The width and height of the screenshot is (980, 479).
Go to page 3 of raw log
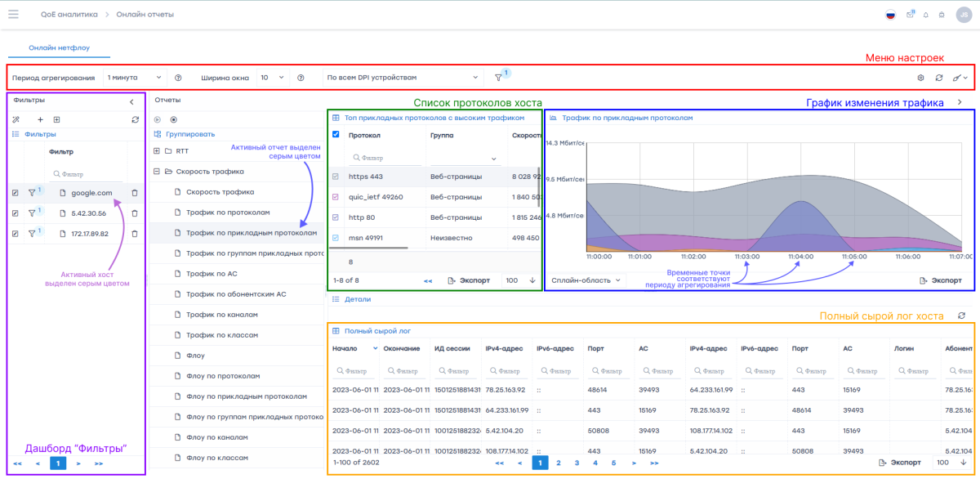577,463
